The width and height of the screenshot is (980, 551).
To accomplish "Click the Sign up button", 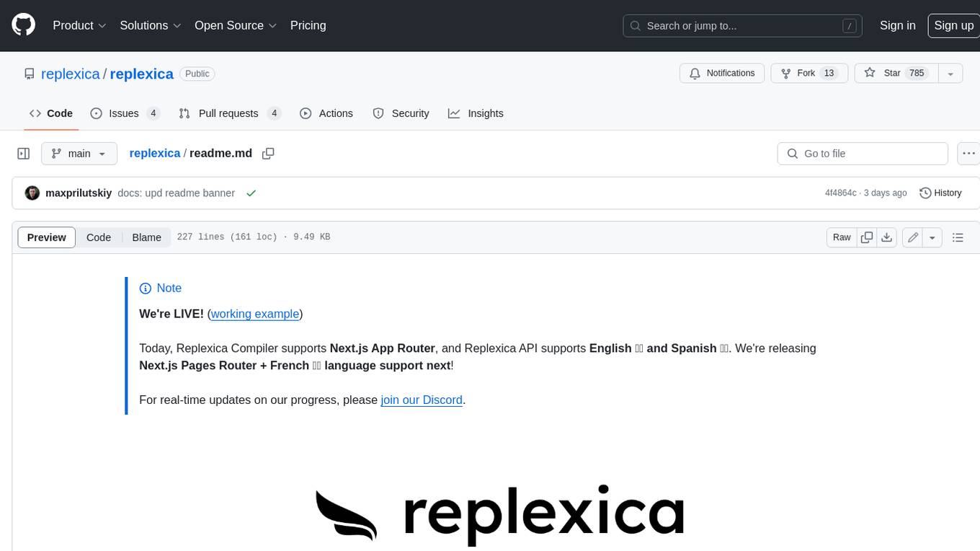I will 953,25.
